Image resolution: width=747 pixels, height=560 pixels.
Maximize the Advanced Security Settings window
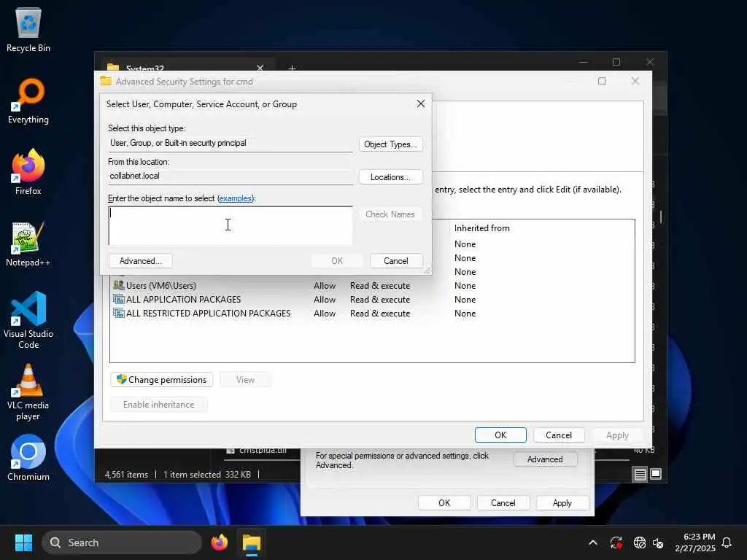point(602,81)
